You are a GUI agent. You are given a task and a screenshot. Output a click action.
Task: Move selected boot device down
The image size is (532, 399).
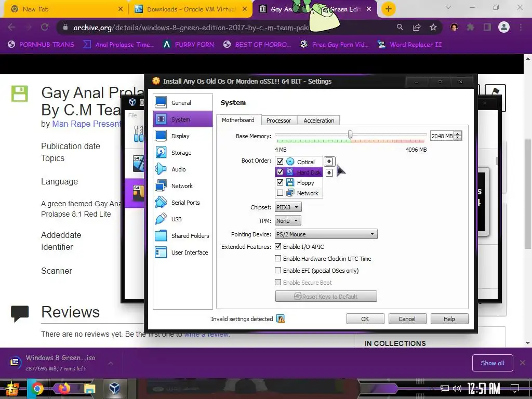coord(329,172)
